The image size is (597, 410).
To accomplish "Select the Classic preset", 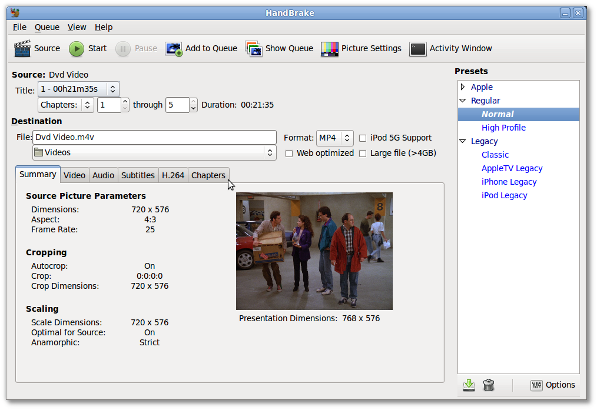I will click(x=495, y=155).
